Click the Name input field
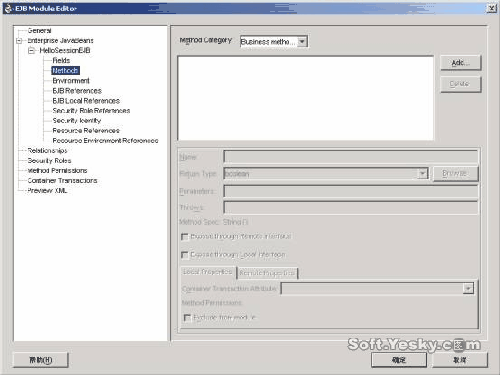The width and height of the screenshot is (500, 375). (x=351, y=157)
